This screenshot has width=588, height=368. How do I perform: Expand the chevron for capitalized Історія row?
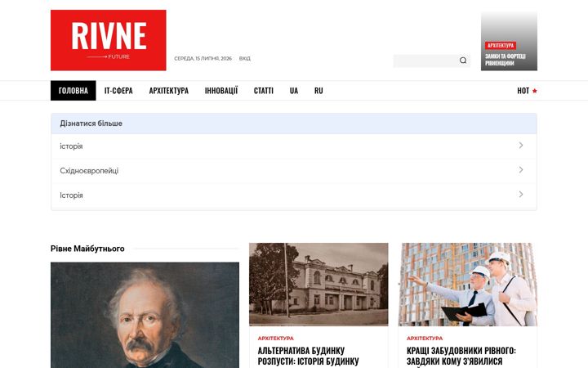point(521,195)
